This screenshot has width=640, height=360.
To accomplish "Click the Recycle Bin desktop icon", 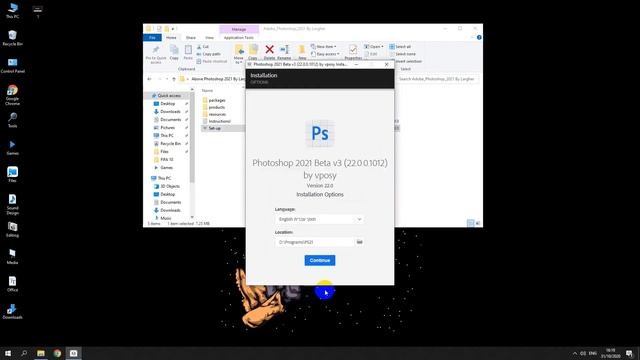I will pyautogui.click(x=13, y=38).
